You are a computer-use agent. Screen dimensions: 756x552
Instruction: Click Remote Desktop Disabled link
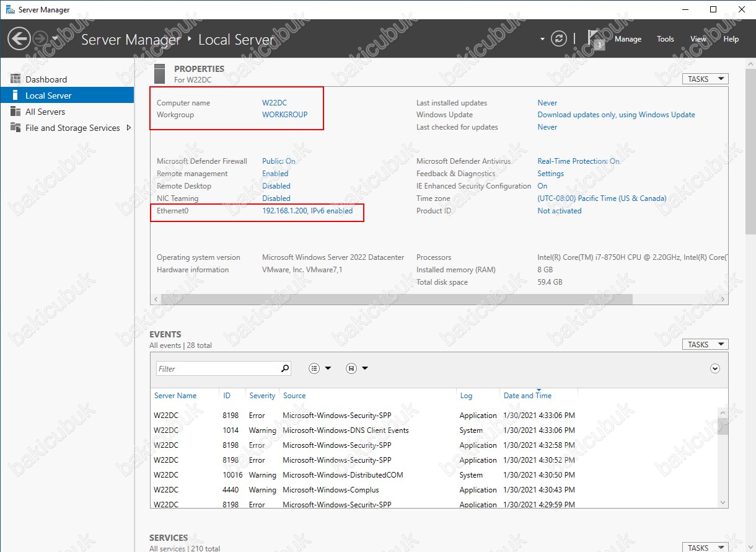tap(276, 186)
